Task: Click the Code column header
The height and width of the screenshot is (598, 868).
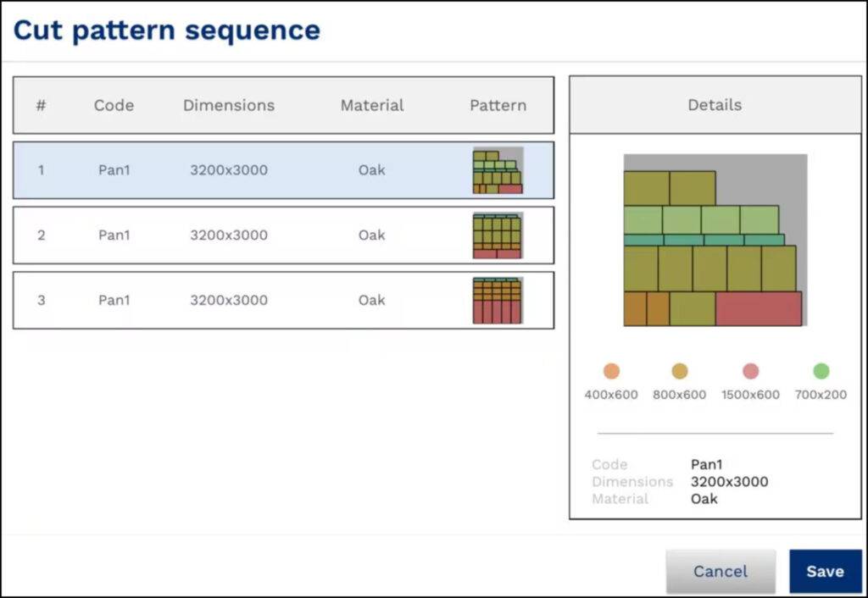Action: click(x=114, y=105)
